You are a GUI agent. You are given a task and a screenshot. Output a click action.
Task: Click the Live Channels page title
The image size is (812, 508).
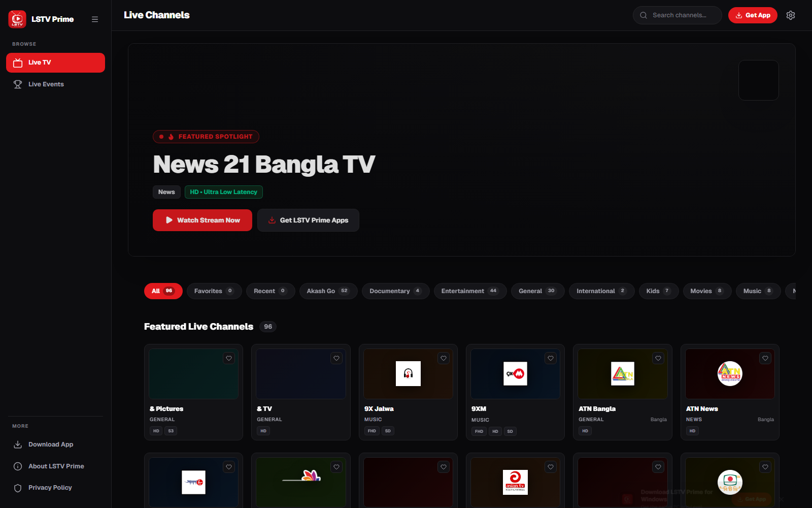click(157, 15)
